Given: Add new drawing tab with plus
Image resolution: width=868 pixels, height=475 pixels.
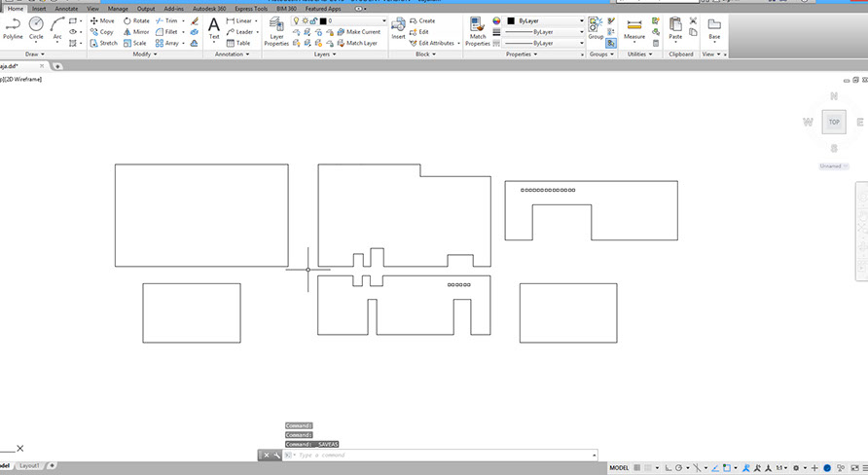Looking at the screenshot, I should pyautogui.click(x=57, y=66).
